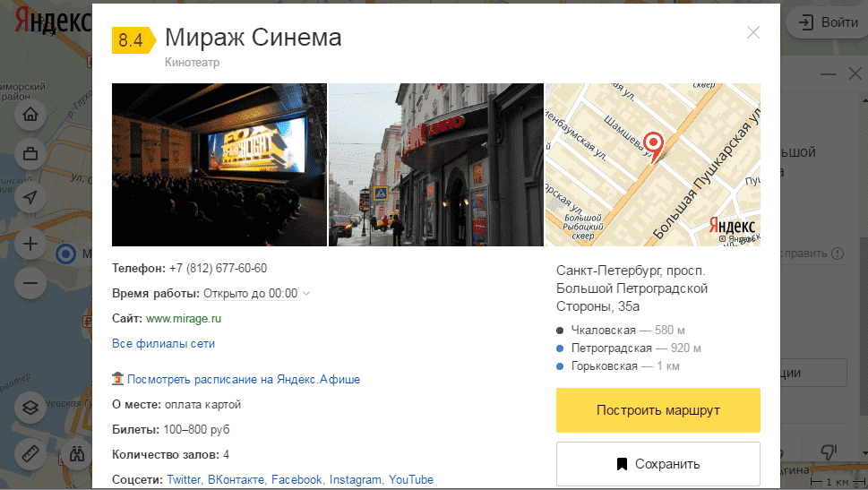Click the Work briefcase map button
Screen dimensions: 868x490
pos(30,153)
